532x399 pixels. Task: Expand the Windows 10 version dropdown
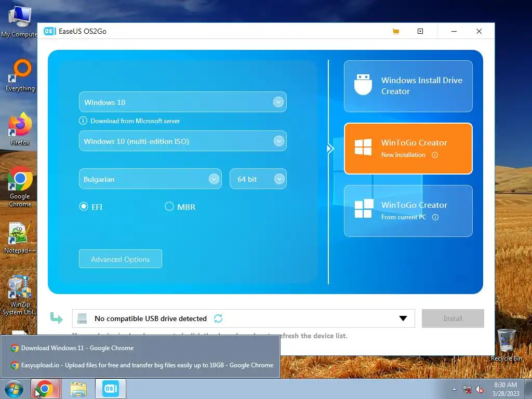(x=278, y=102)
